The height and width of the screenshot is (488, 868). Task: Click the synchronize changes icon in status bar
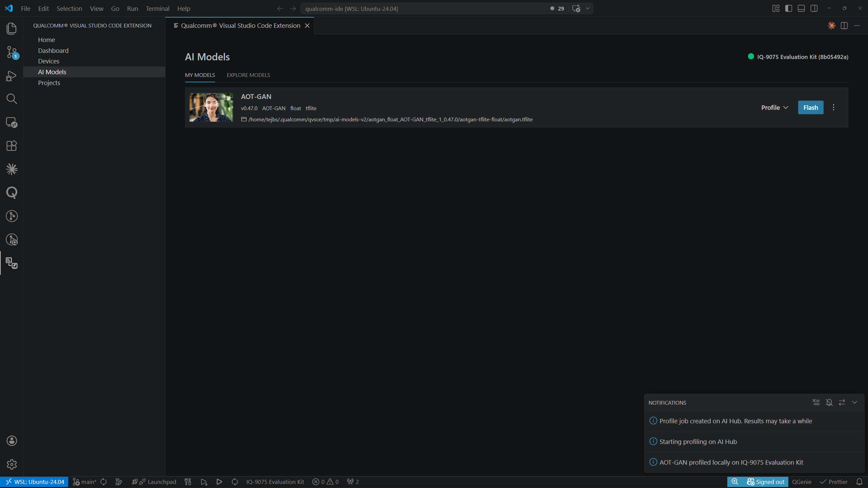click(104, 482)
